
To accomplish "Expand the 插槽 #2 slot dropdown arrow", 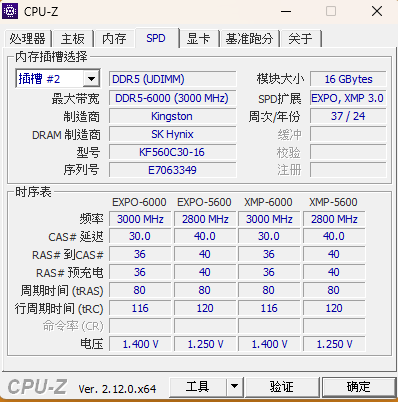I will pyautogui.click(x=91, y=79).
